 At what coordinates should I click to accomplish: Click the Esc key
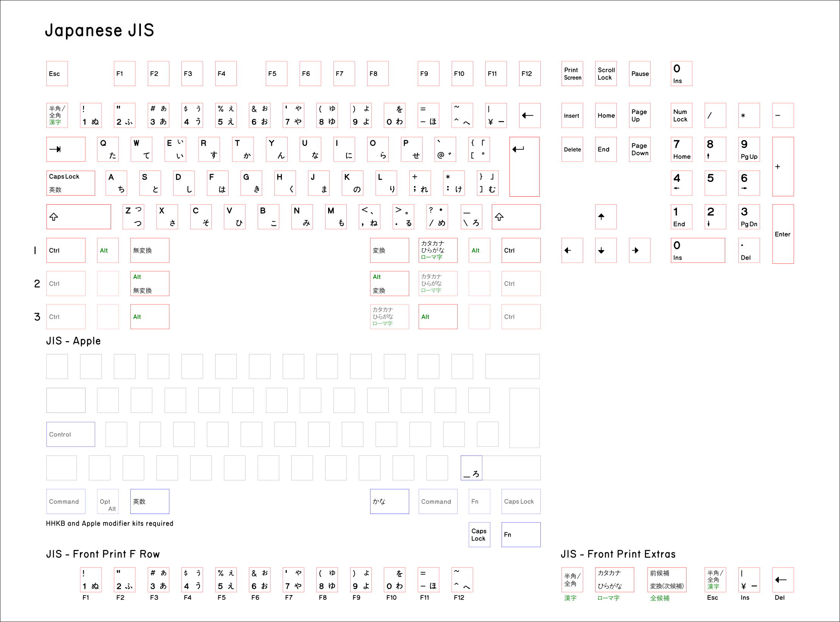(x=57, y=74)
